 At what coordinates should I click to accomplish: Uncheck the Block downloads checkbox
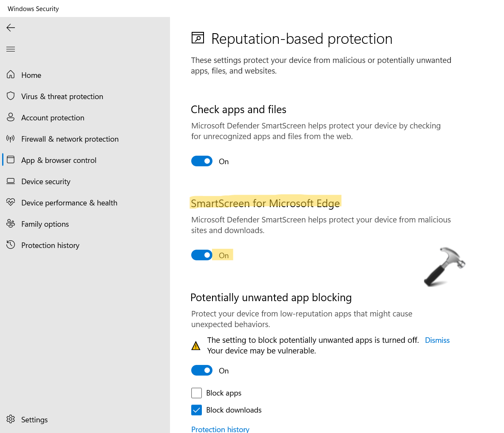[196, 410]
